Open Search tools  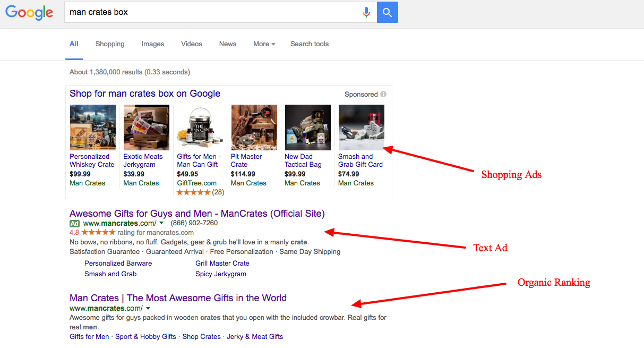click(x=310, y=44)
